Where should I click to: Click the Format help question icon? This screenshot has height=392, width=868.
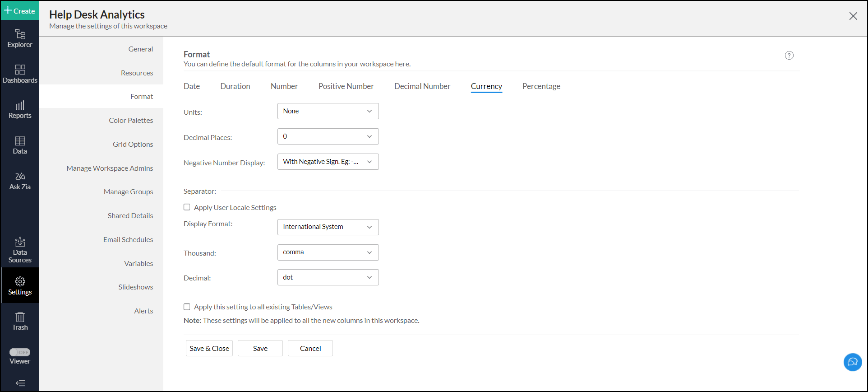(789, 56)
